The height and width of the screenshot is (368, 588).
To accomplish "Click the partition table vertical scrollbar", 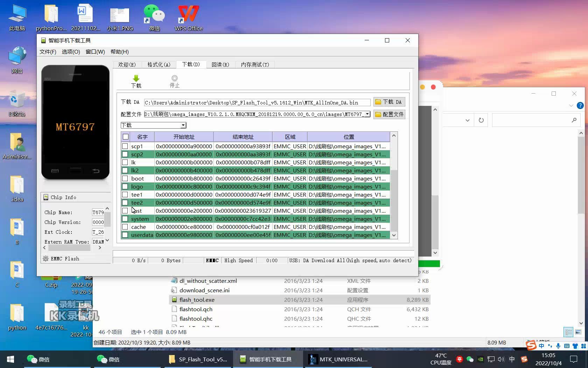I will tap(394, 186).
